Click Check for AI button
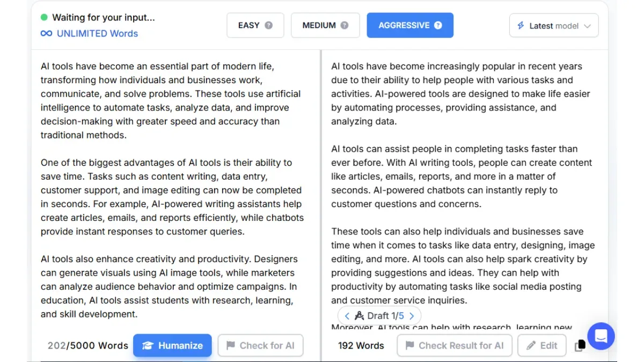 pos(261,346)
